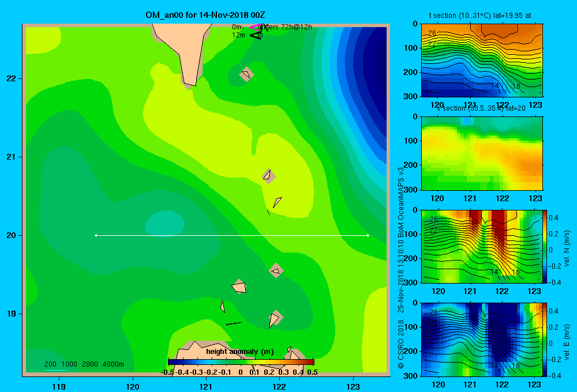Screen dimensions: 577x392
Task: Click the map title OM_an00 for 14-Nov-2018 00Z
Action: pyautogui.click(x=205, y=15)
